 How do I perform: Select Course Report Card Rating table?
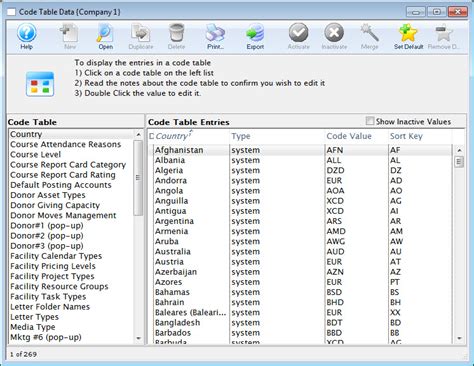[x=71, y=175]
